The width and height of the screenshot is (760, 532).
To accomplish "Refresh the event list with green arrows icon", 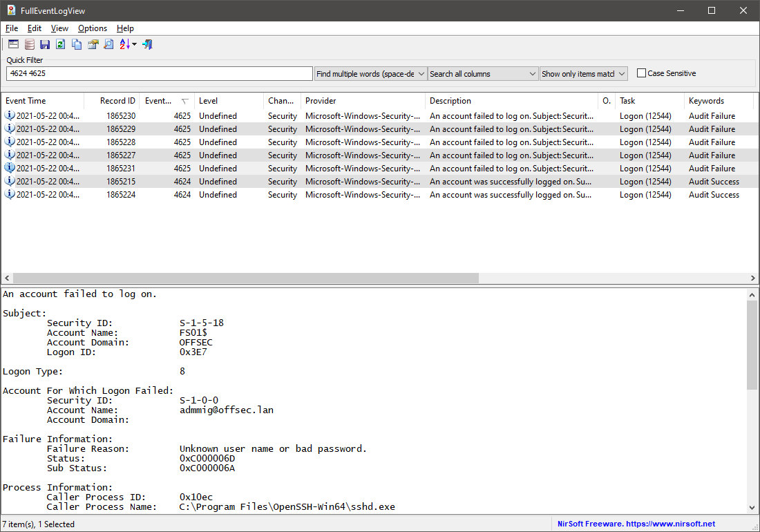I will (61, 45).
